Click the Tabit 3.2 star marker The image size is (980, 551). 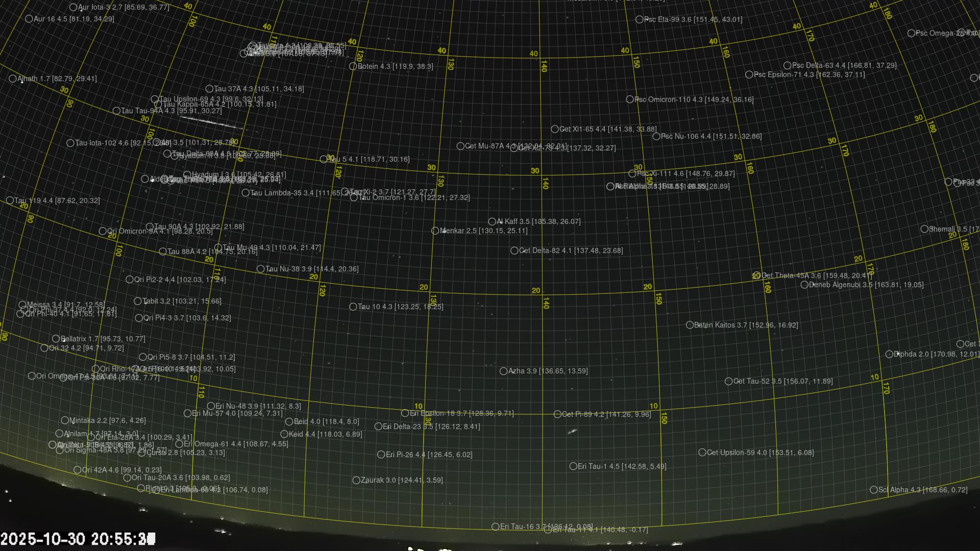coord(137,301)
